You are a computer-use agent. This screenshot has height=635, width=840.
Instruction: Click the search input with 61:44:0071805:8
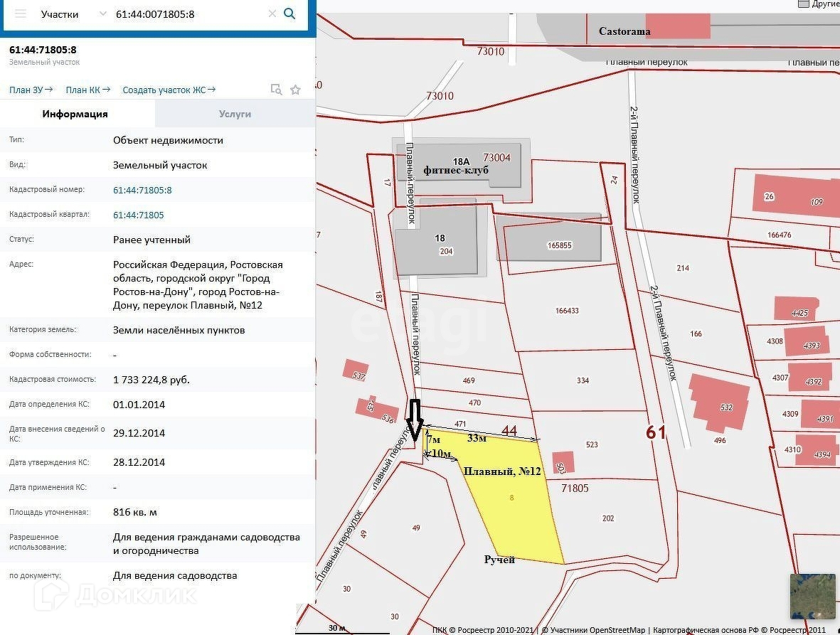tap(188, 14)
